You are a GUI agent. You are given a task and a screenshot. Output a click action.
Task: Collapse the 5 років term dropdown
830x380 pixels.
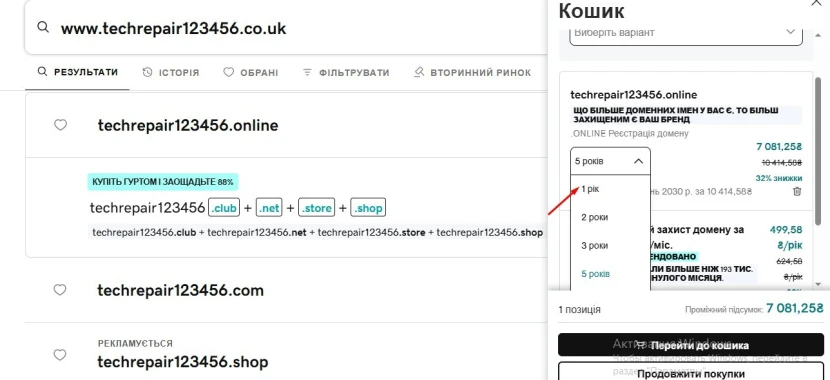point(610,161)
